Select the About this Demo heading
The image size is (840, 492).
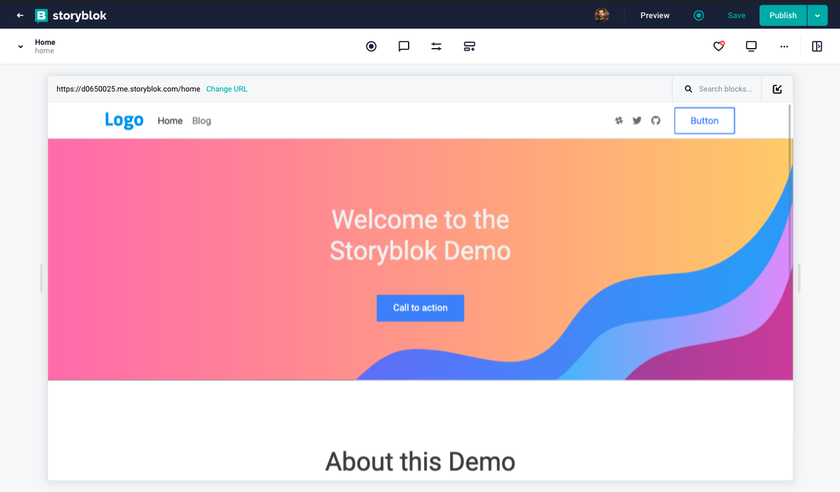[x=421, y=461]
